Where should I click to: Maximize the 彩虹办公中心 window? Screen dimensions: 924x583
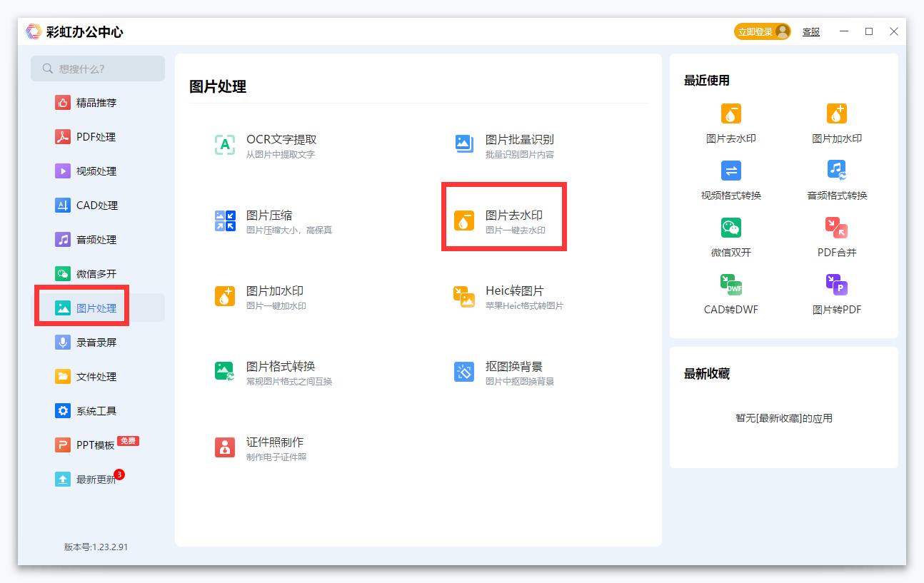tap(869, 31)
